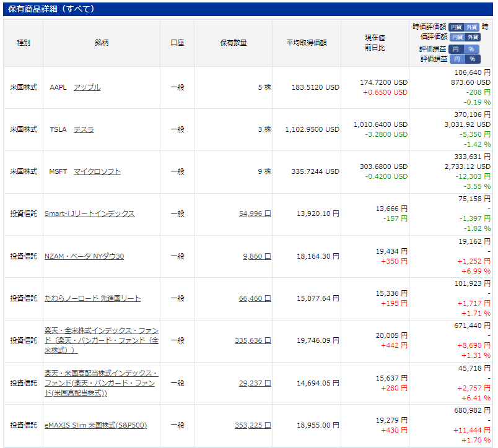The height and width of the screenshot is (448, 498).
Task: Open the 66,460 口 quantity link
Action: [x=255, y=298]
